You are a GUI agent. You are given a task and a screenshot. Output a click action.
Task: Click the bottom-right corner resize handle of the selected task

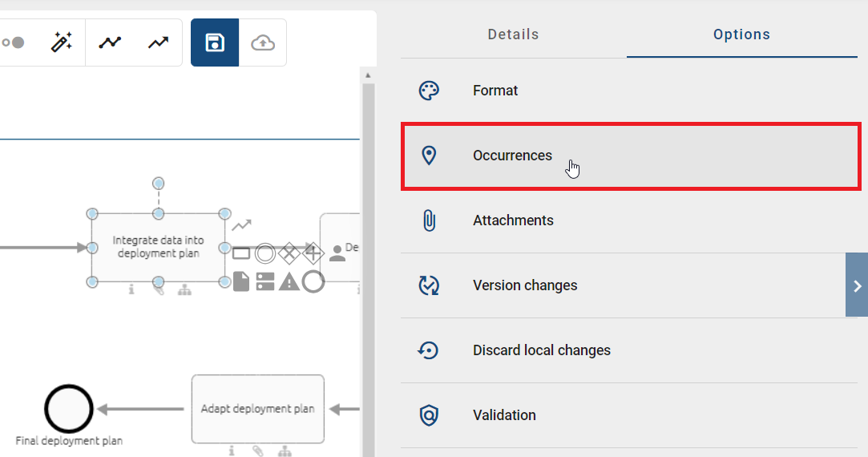coord(224,282)
